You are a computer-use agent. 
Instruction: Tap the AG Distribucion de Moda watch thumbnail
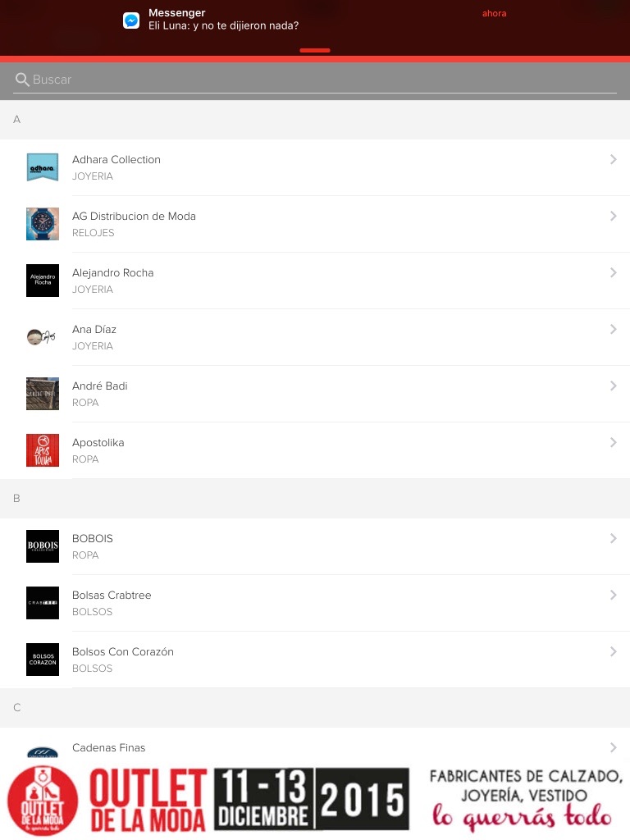[x=43, y=224]
